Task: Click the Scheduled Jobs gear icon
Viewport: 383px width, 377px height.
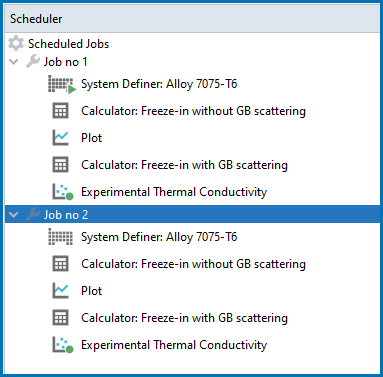Action: click(16, 44)
